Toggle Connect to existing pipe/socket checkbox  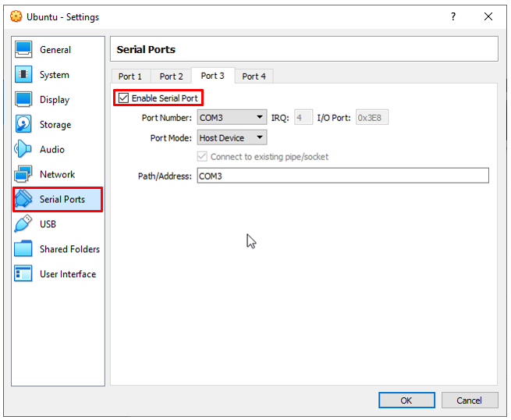(x=202, y=156)
